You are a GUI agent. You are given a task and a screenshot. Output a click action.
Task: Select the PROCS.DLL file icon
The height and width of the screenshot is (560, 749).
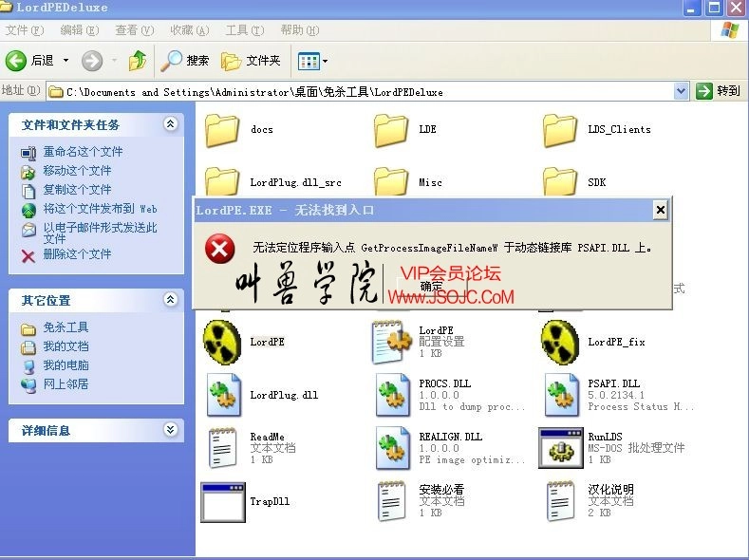pyautogui.click(x=393, y=395)
